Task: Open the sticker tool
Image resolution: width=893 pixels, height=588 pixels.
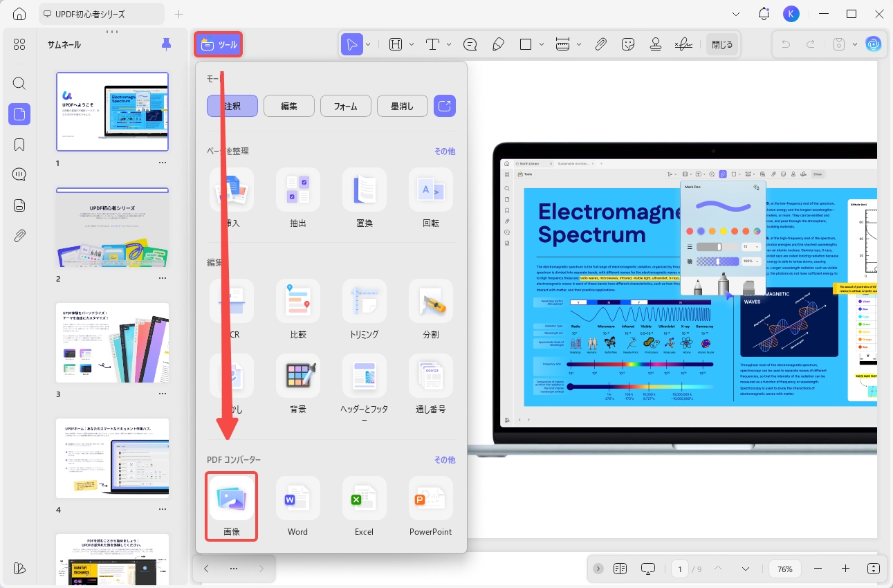Action: [628, 44]
